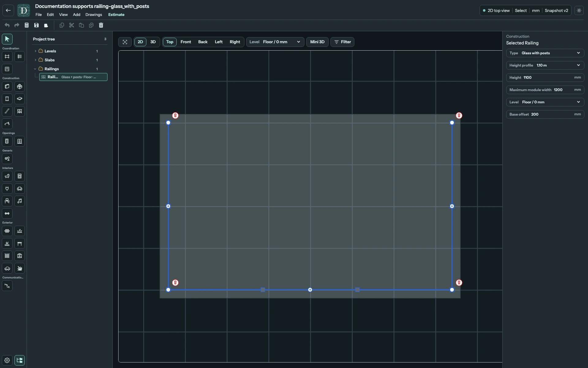Image resolution: width=588 pixels, height=368 pixels.
Task: Open the Type Glass with posts dropdown
Action: (545, 53)
